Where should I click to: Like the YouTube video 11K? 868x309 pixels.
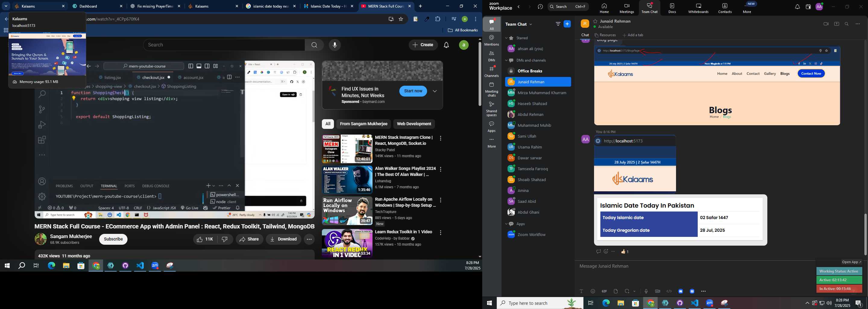205,239
